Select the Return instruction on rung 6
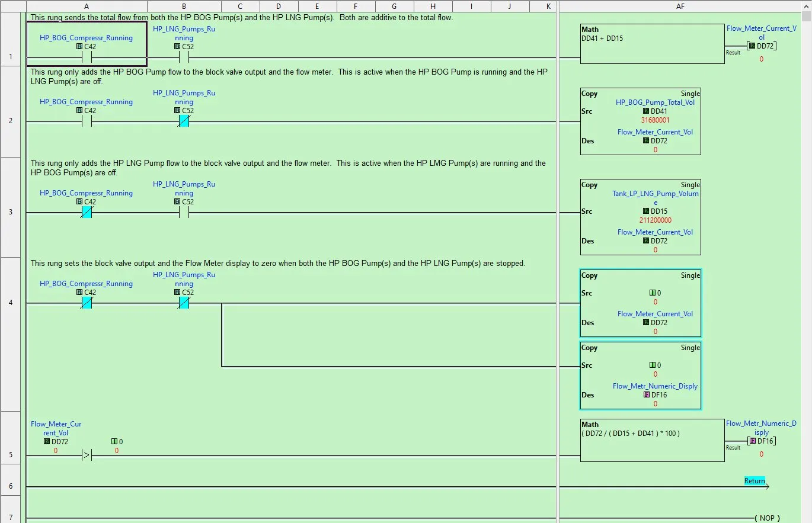 click(x=754, y=480)
